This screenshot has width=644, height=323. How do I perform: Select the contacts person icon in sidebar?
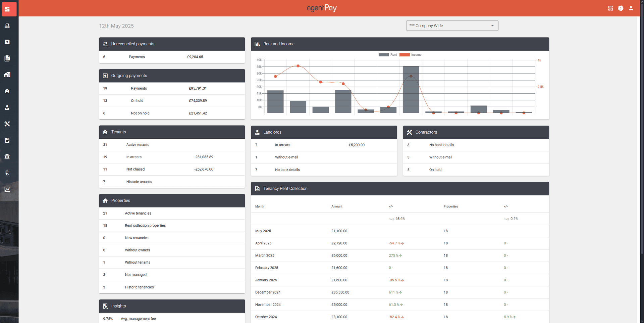pos(7,107)
